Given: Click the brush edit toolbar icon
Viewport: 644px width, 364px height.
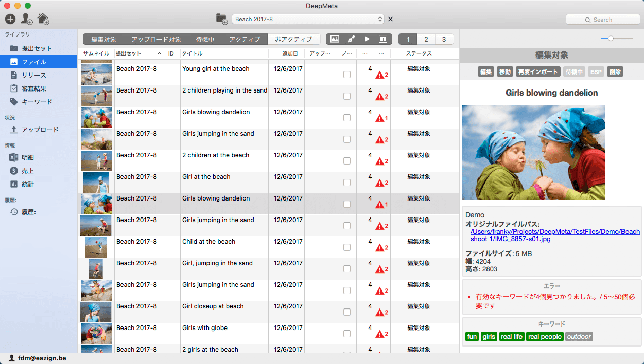Looking at the screenshot, I should [351, 39].
